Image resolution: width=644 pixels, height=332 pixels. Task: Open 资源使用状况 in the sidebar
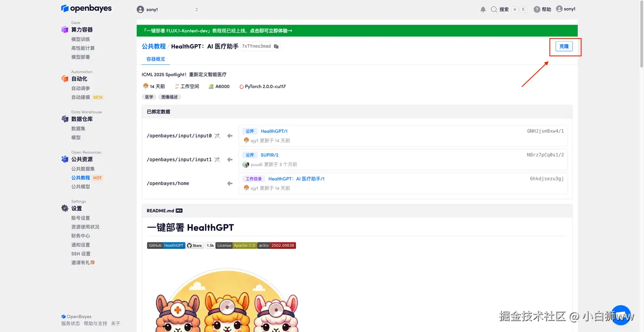(x=85, y=227)
